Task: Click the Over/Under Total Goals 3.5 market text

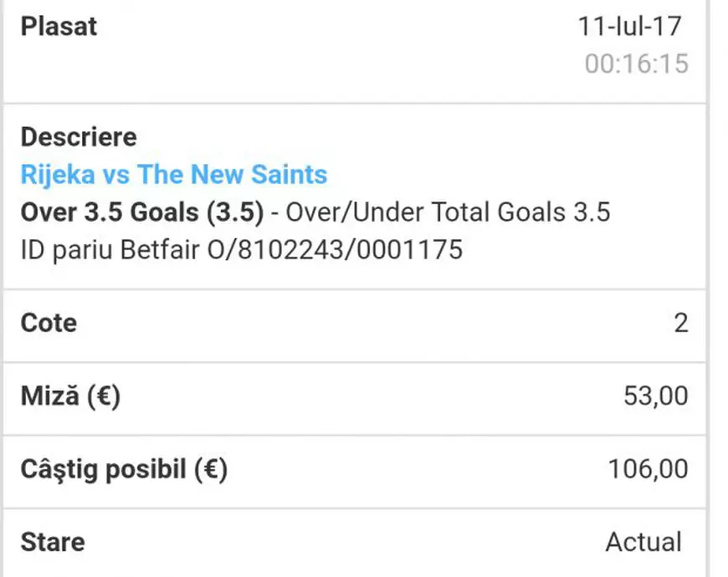Action: [x=449, y=212]
